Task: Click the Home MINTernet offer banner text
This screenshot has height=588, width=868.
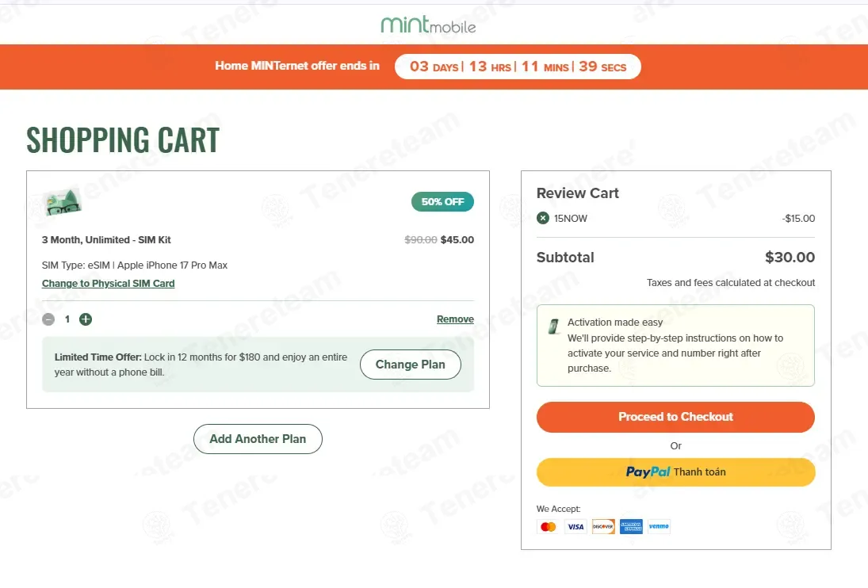Action: [297, 67]
